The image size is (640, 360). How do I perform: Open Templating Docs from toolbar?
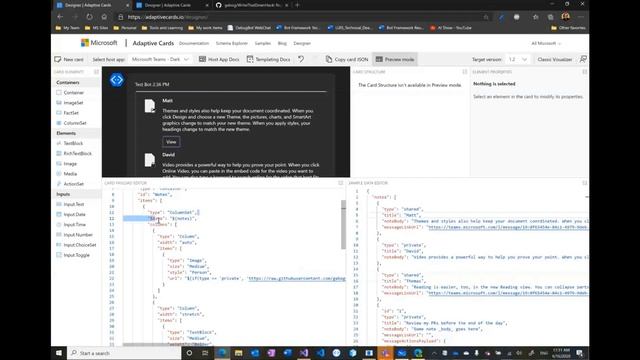tap(269, 59)
